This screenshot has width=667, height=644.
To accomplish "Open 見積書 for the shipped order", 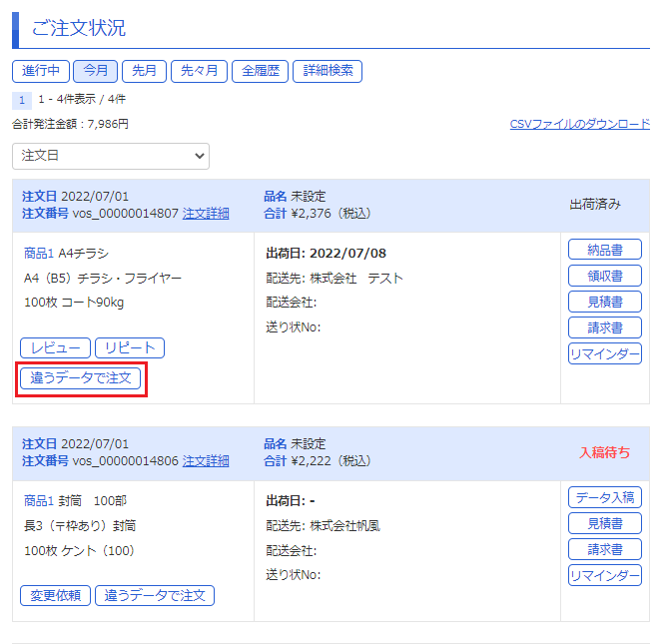I will click(x=604, y=302).
